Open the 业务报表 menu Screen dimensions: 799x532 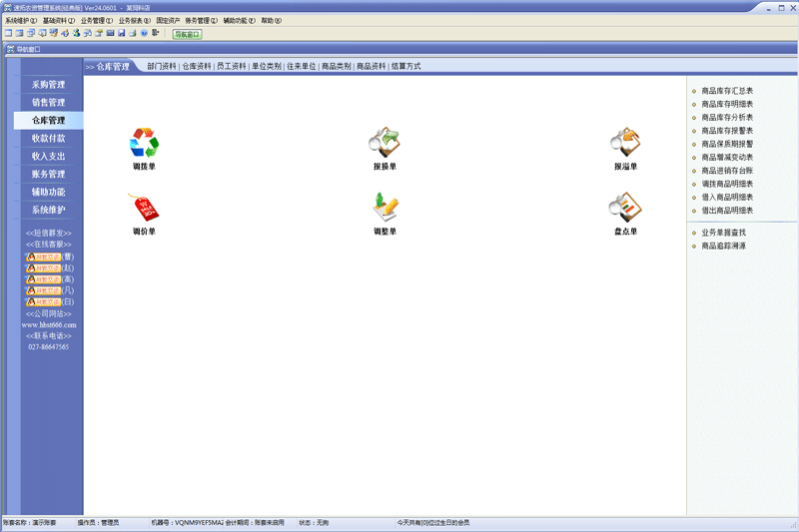135,21
